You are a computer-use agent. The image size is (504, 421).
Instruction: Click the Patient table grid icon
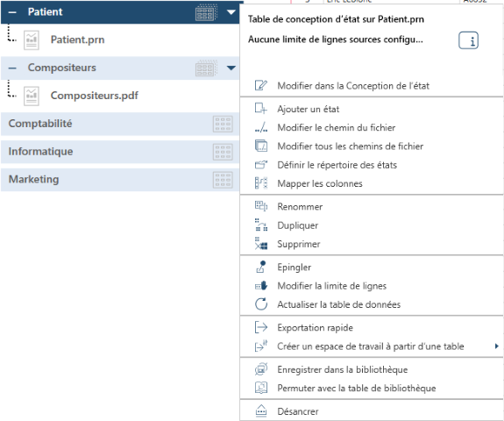(206, 12)
